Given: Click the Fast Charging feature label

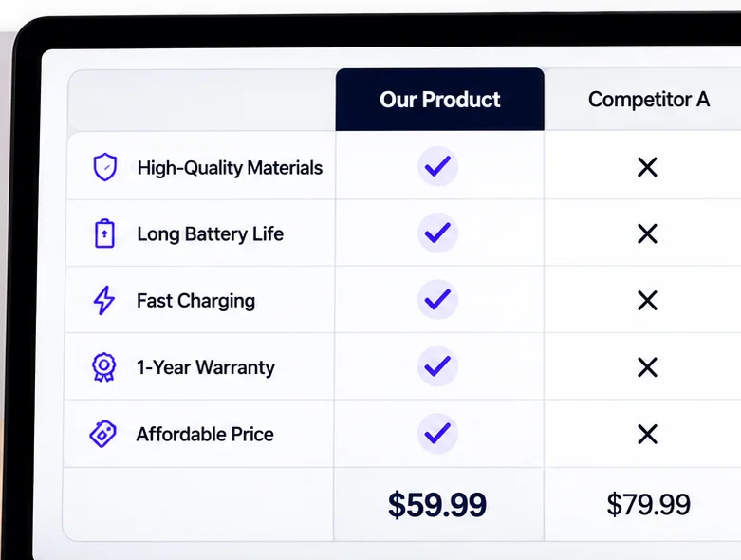Looking at the screenshot, I should [x=195, y=301].
